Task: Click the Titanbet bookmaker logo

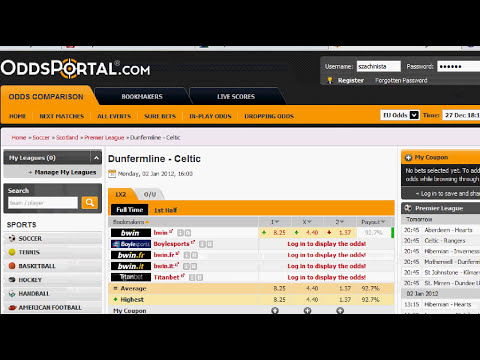Action: 131,277
